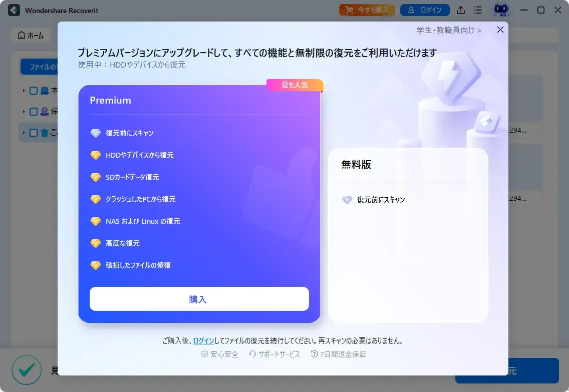This screenshot has width=569, height=392.
Task: Click the user folder icon in file tree
Action: [x=44, y=111]
